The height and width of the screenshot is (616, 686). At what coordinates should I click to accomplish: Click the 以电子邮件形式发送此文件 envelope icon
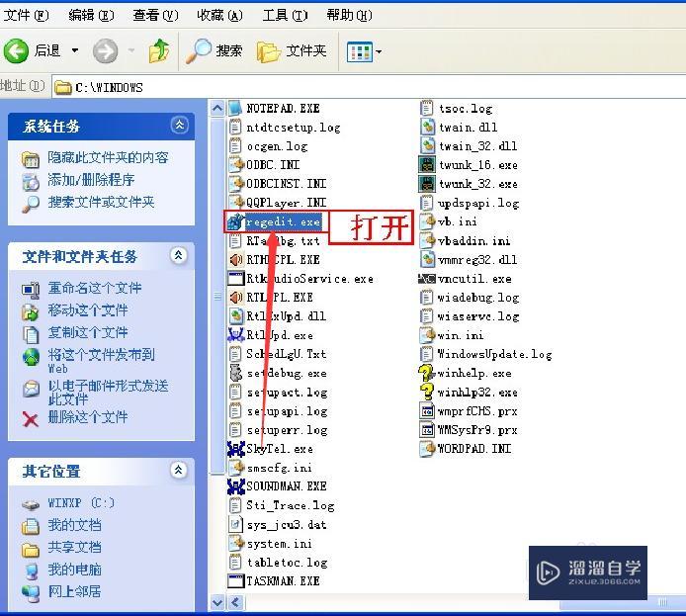pyautogui.click(x=31, y=389)
